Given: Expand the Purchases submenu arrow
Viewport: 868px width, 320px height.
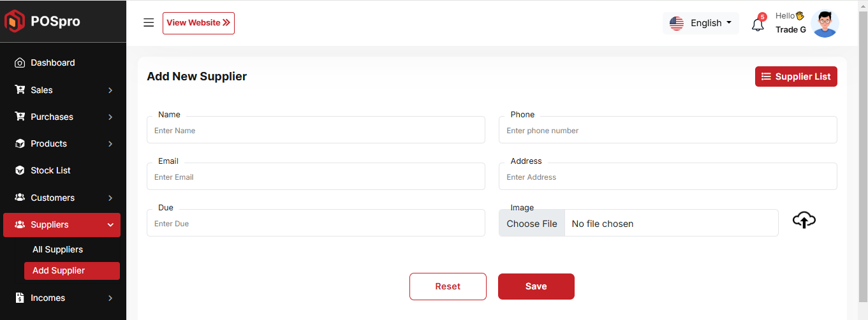Looking at the screenshot, I should click(x=110, y=117).
